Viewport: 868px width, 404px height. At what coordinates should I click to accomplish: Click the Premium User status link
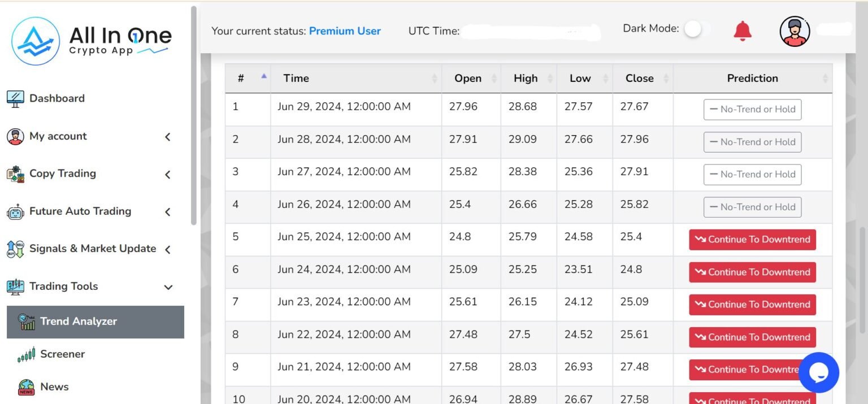(x=345, y=31)
